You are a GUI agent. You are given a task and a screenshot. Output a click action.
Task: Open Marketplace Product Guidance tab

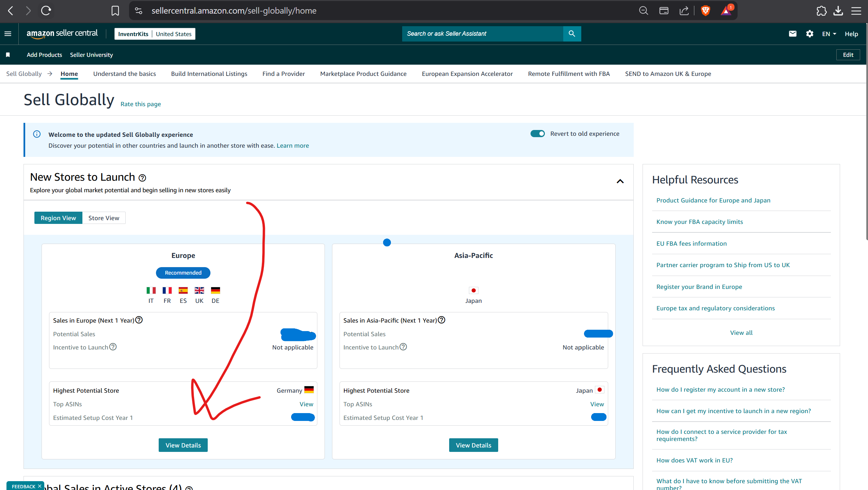363,74
